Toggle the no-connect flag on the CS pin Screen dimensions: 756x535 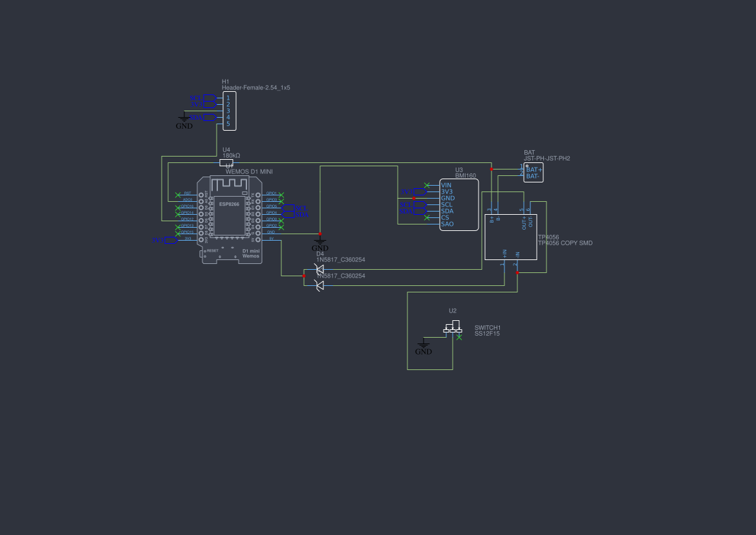click(x=427, y=218)
